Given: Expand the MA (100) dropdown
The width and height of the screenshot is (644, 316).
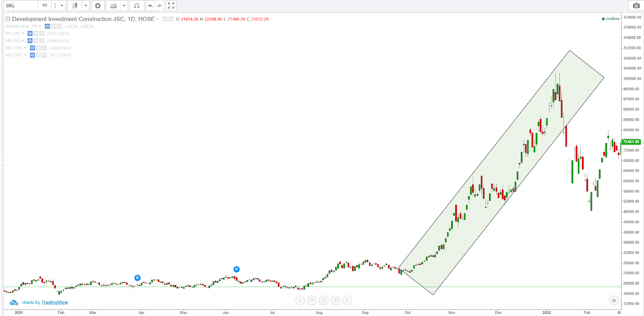Looking at the screenshot, I should coord(25,48).
